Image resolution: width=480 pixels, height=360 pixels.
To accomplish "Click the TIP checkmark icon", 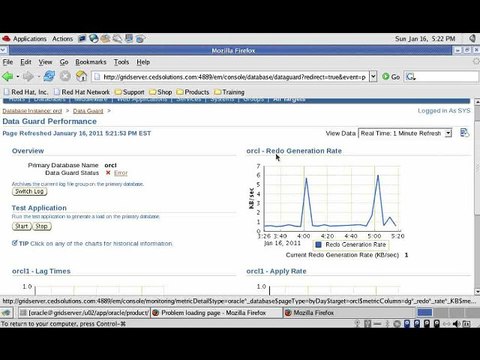I will [x=14, y=243].
